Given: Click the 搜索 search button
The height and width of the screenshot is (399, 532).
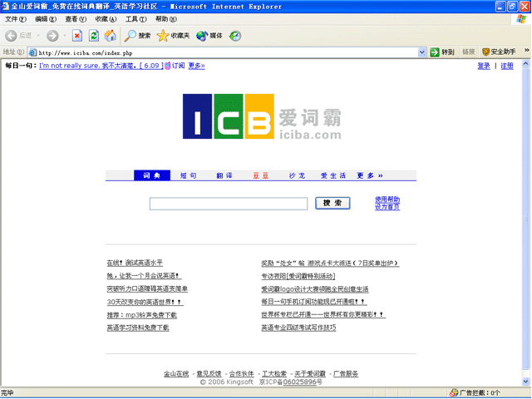Looking at the screenshot, I should coord(332,203).
